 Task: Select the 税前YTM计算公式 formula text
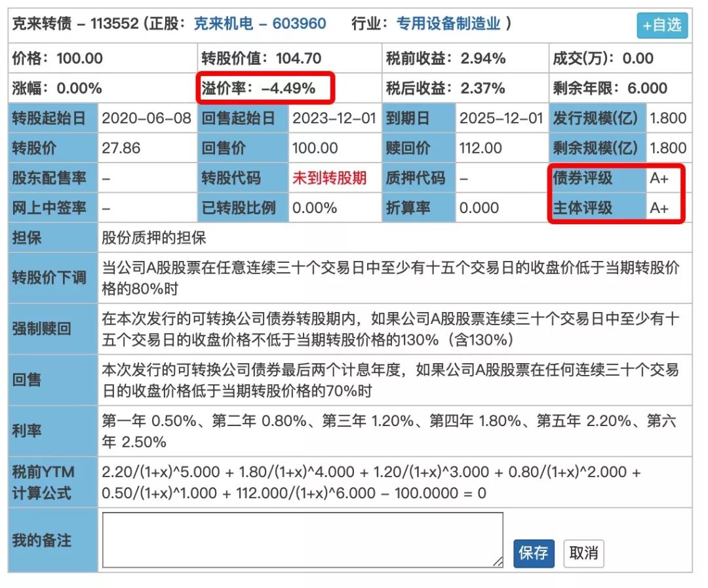coord(371,482)
